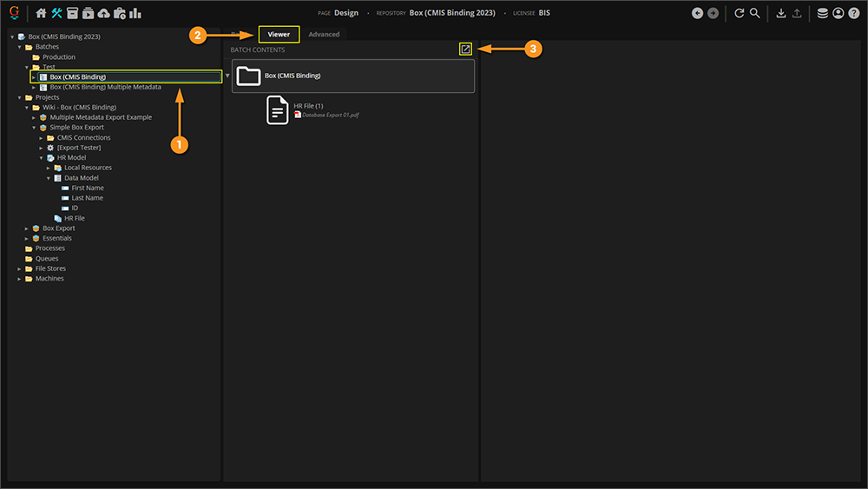Switch to the Advanced tab
The height and width of the screenshot is (489, 868).
pos(324,35)
